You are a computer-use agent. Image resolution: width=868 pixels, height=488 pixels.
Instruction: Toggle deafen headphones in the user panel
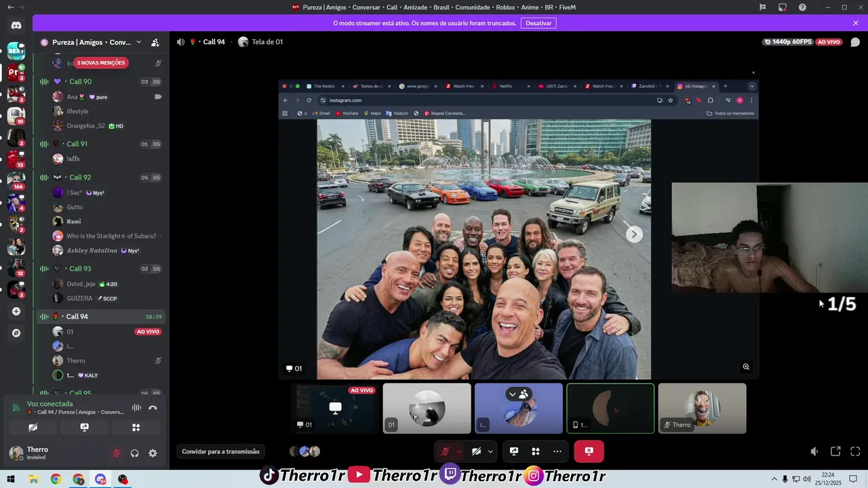(x=134, y=453)
